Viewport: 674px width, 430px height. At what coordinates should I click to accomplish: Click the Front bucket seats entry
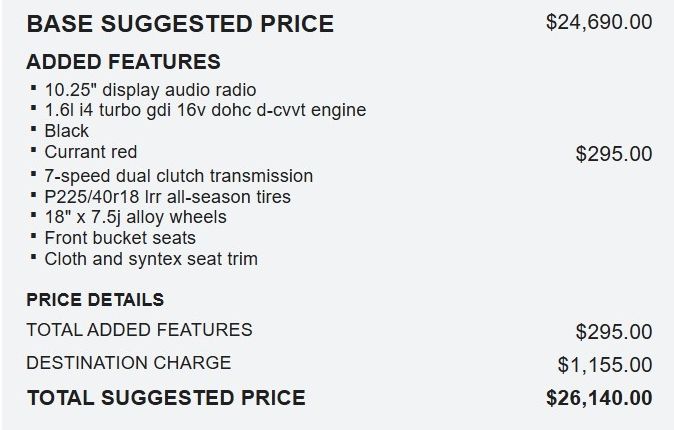(x=120, y=238)
